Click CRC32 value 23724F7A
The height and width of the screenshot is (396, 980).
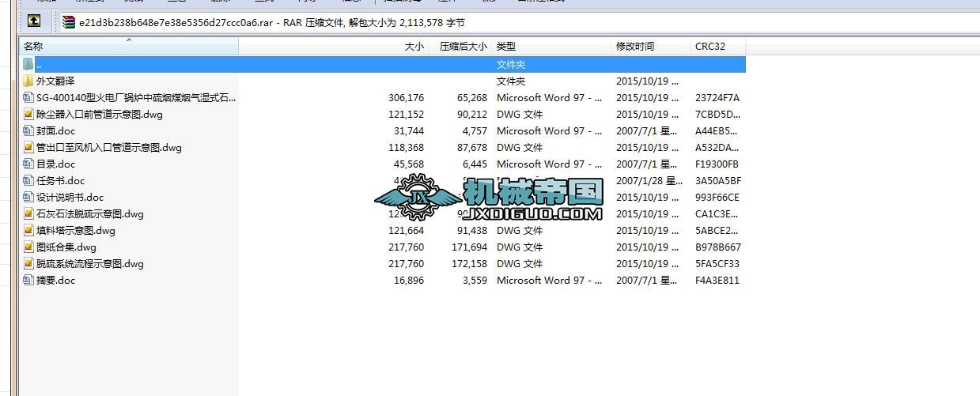717,97
